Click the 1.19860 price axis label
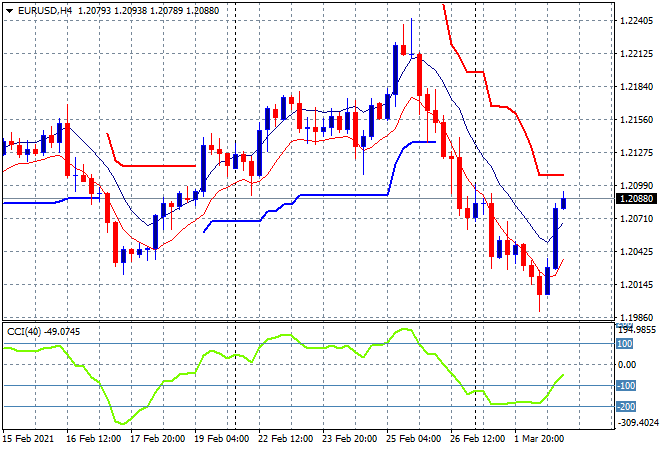The height and width of the screenshot is (450, 660). 637,317
